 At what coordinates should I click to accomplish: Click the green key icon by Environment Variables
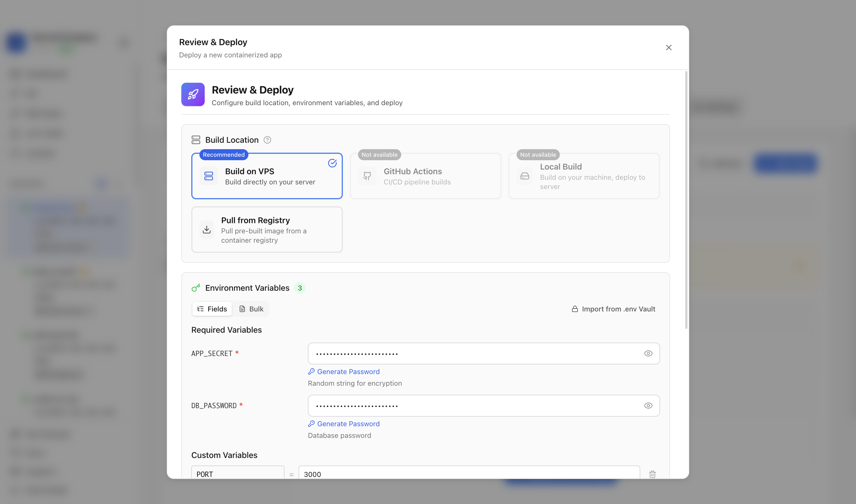coord(196,288)
